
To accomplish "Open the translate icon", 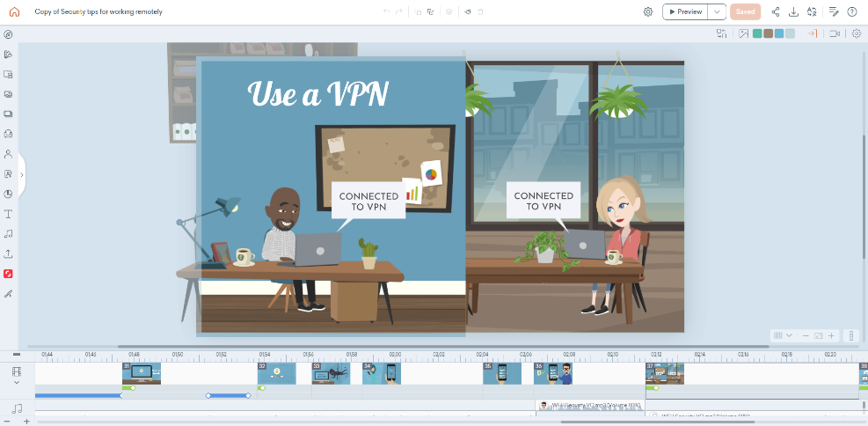I will point(812,11).
